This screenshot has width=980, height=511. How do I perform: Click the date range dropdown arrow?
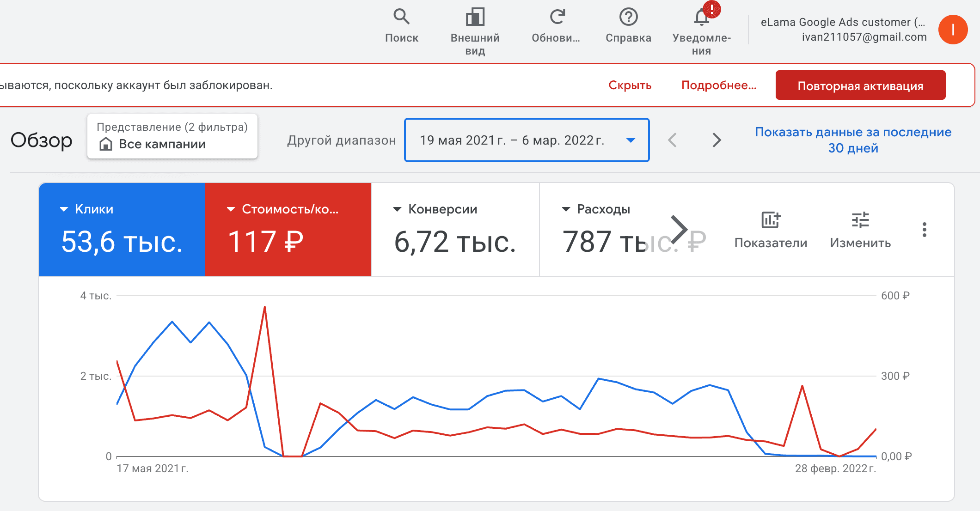tap(631, 140)
